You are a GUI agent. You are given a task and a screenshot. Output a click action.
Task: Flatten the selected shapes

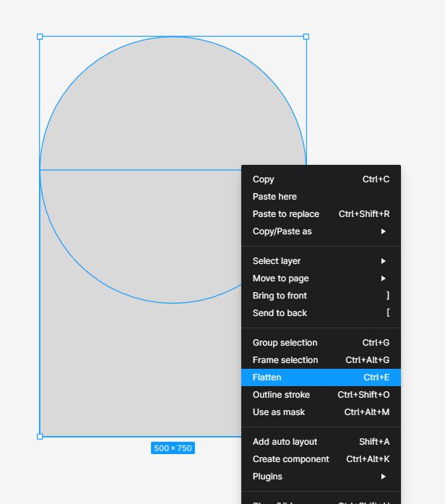click(321, 377)
